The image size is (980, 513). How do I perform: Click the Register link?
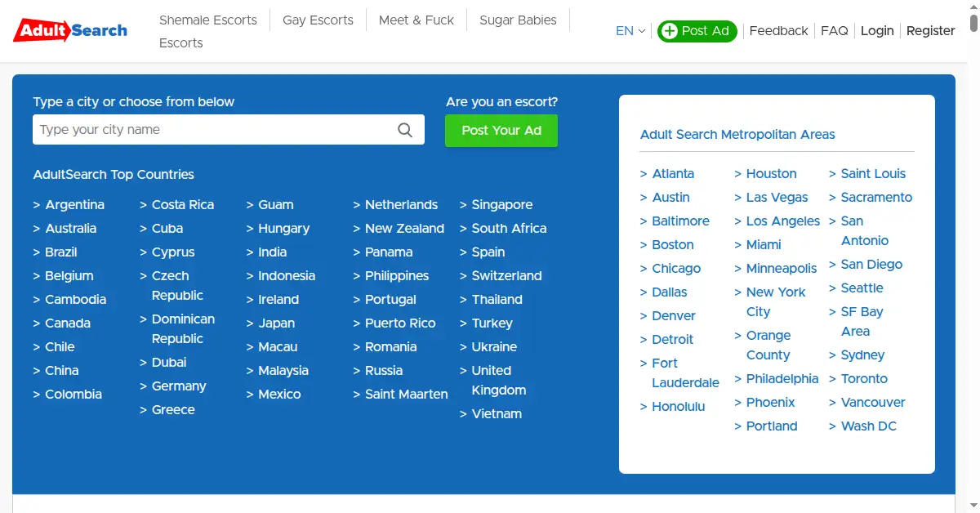(930, 31)
